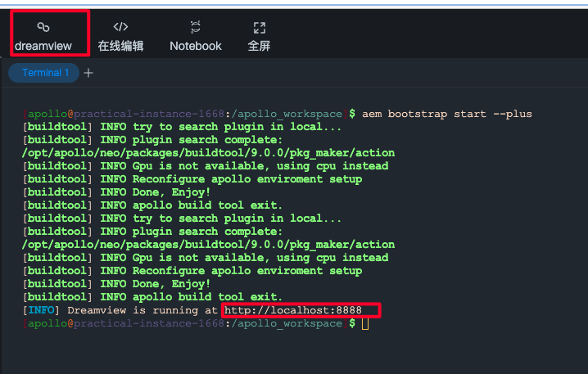
Task: Click the 全屏 fullscreen expand icon
Action: (259, 27)
